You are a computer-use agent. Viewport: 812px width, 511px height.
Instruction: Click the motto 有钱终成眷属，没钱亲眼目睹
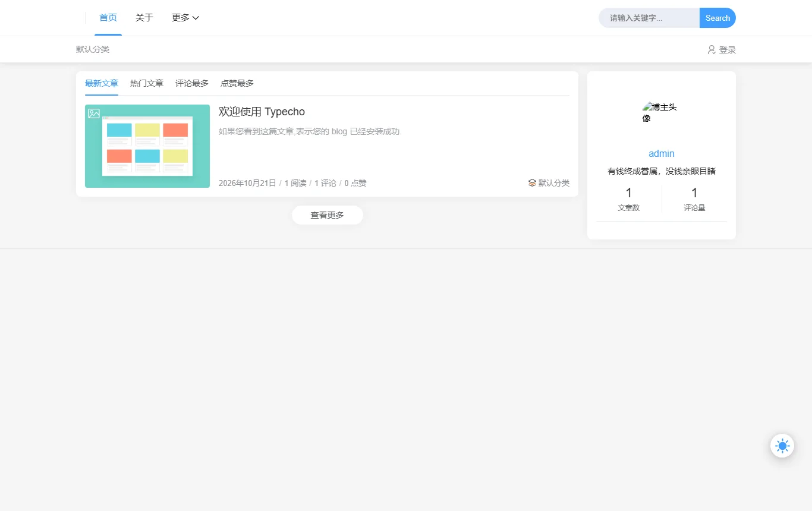(x=662, y=171)
